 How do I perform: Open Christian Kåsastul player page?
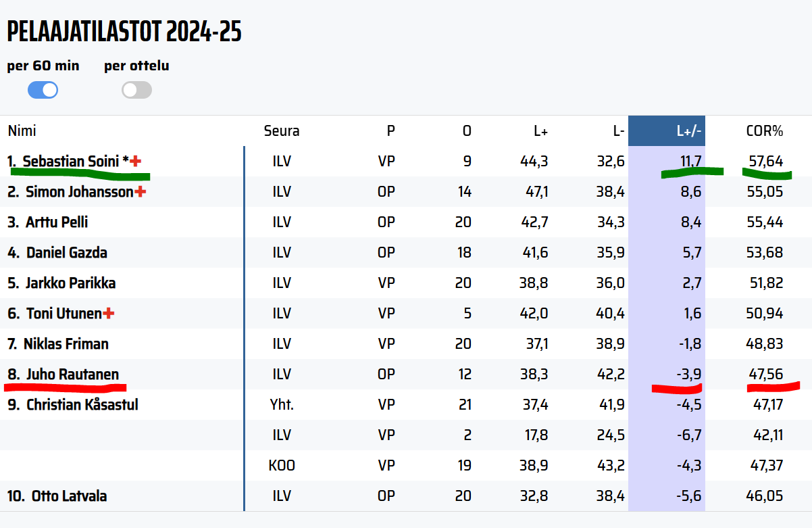point(82,405)
